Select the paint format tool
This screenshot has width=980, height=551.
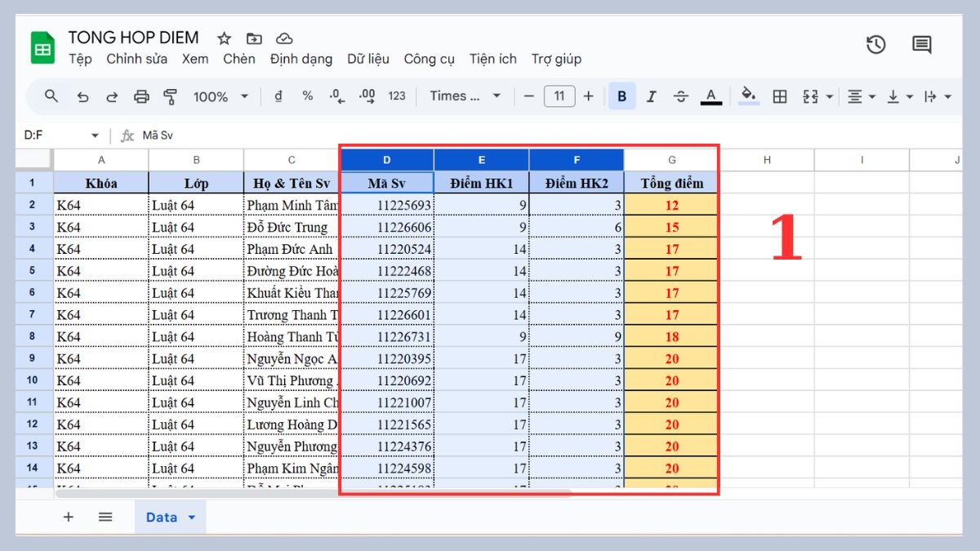pyautogui.click(x=170, y=96)
